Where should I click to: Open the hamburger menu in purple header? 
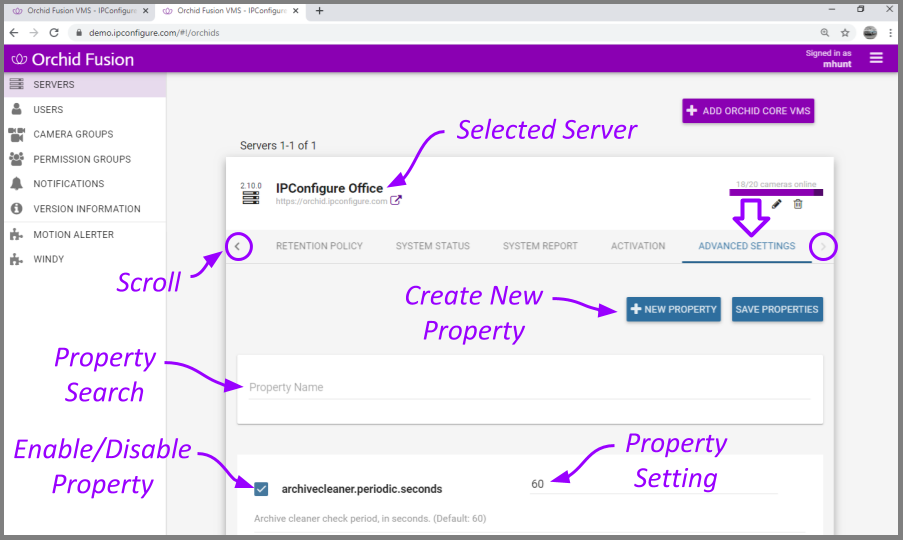pyautogui.click(x=876, y=58)
